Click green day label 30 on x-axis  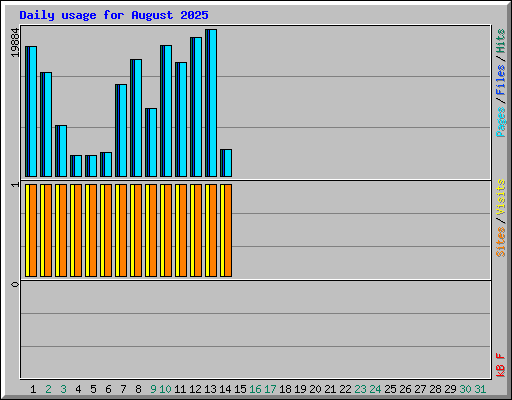pyautogui.click(x=465, y=389)
